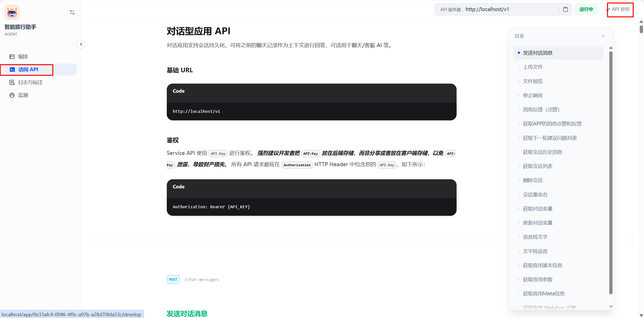The height and width of the screenshot is (318, 644).
Task: Go to 上传文件 section link
Action: (x=533, y=67)
